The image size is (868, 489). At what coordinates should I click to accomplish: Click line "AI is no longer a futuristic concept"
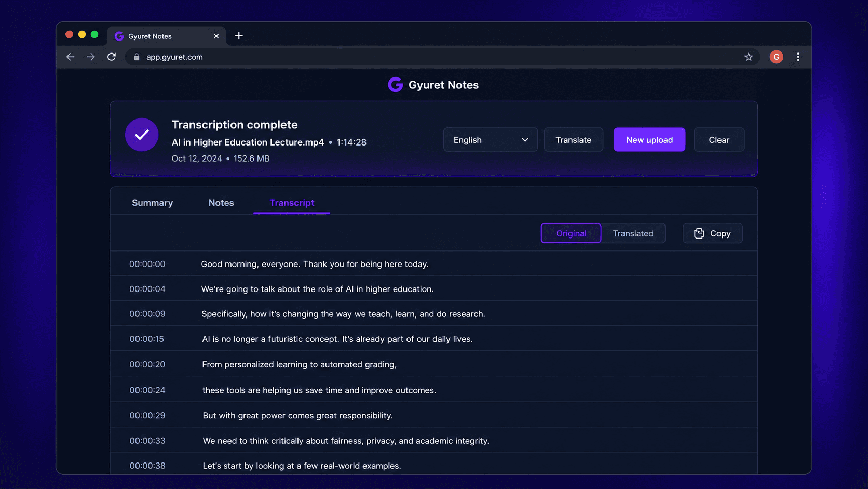click(337, 339)
